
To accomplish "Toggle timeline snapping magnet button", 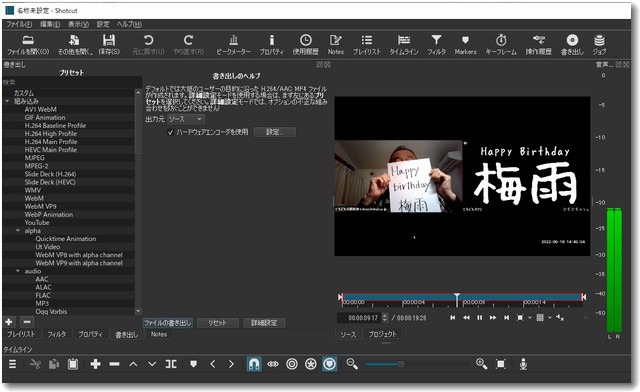I will click(x=254, y=364).
